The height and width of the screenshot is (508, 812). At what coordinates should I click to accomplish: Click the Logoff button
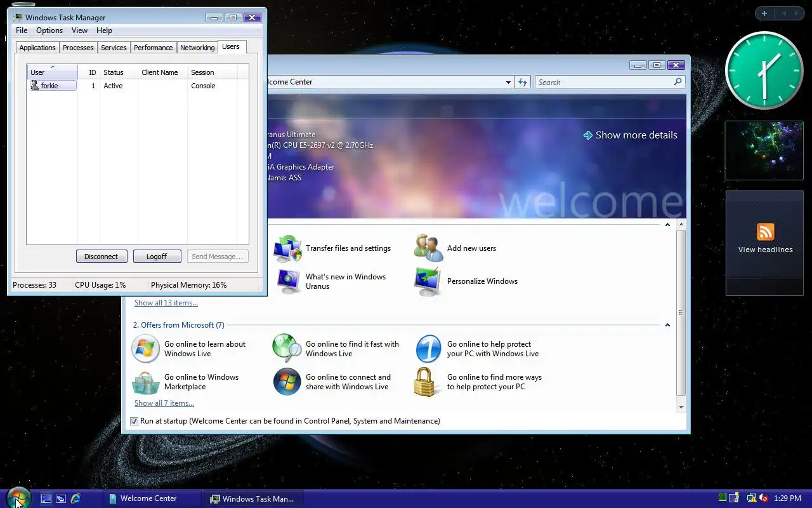click(157, 257)
